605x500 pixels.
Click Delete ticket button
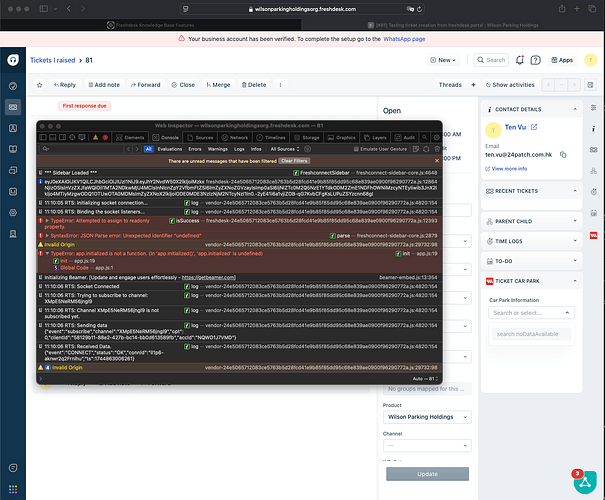click(254, 85)
